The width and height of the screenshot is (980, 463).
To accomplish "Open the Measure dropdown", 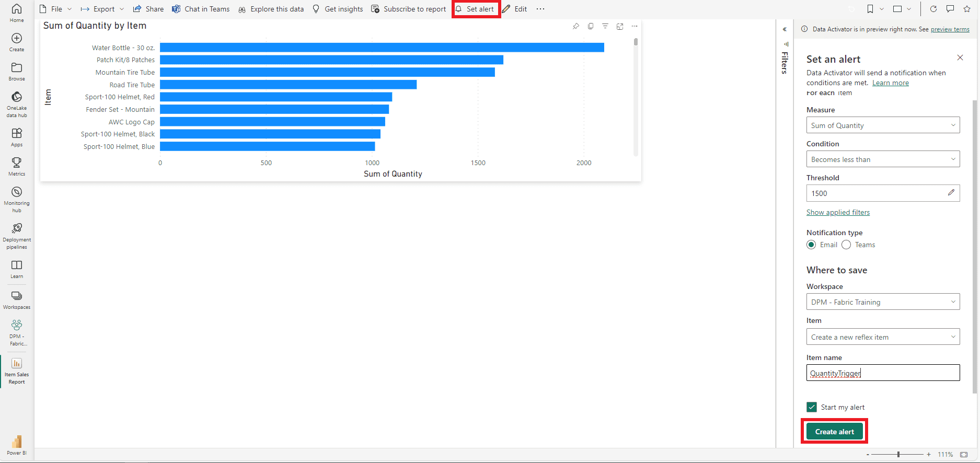I will [883, 125].
